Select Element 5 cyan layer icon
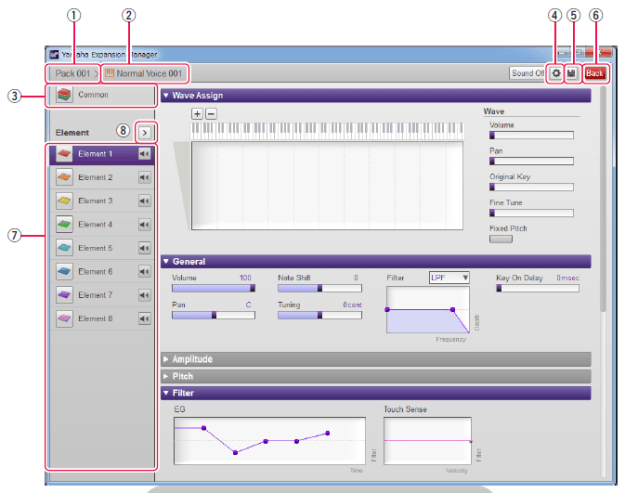 tap(64, 248)
